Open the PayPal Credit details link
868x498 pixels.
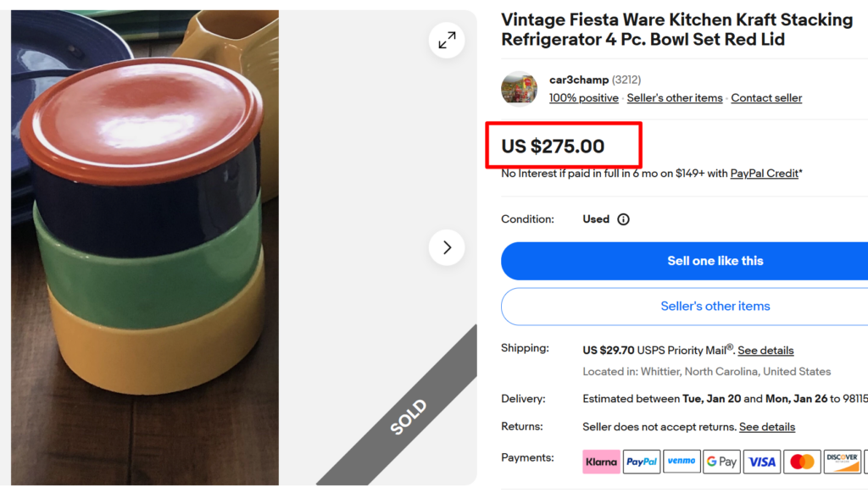pyautogui.click(x=764, y=173)
